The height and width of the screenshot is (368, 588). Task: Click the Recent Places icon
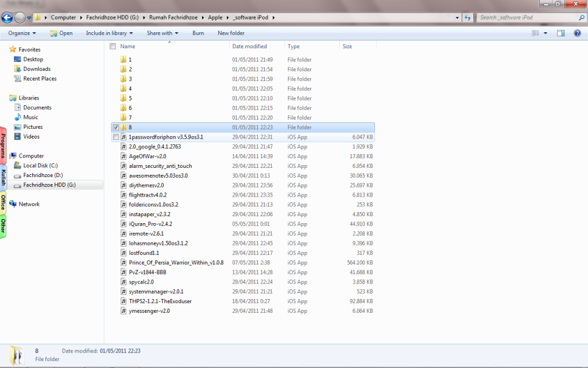pos(17,78)
